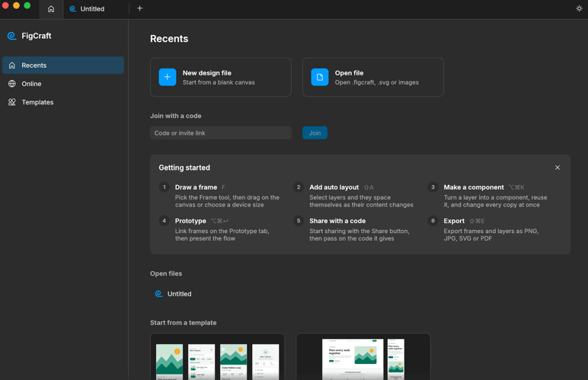Viewport: 588px width, 380px height.
Task: Open the website landing template thumbnail
Action: 363,356
